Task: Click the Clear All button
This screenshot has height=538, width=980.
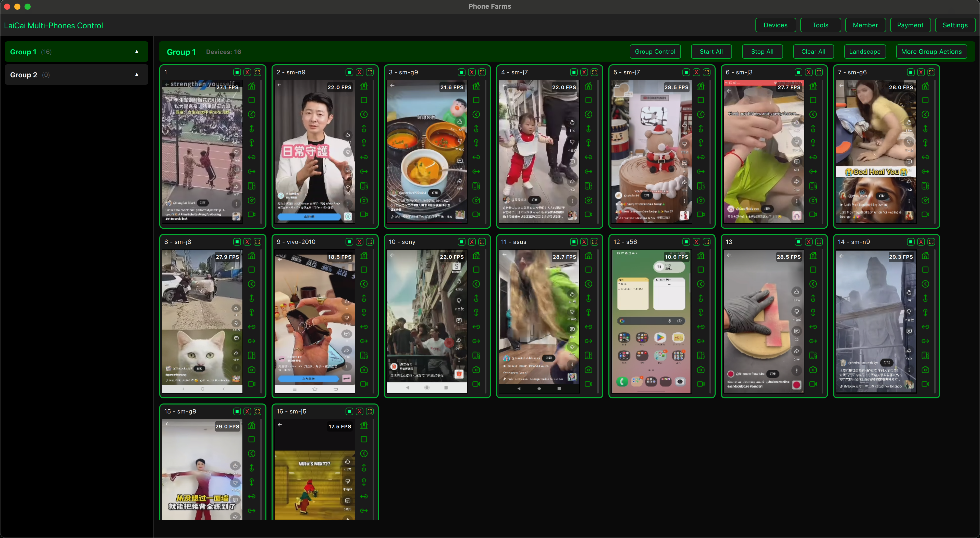Action: click(x=813, y=52)
